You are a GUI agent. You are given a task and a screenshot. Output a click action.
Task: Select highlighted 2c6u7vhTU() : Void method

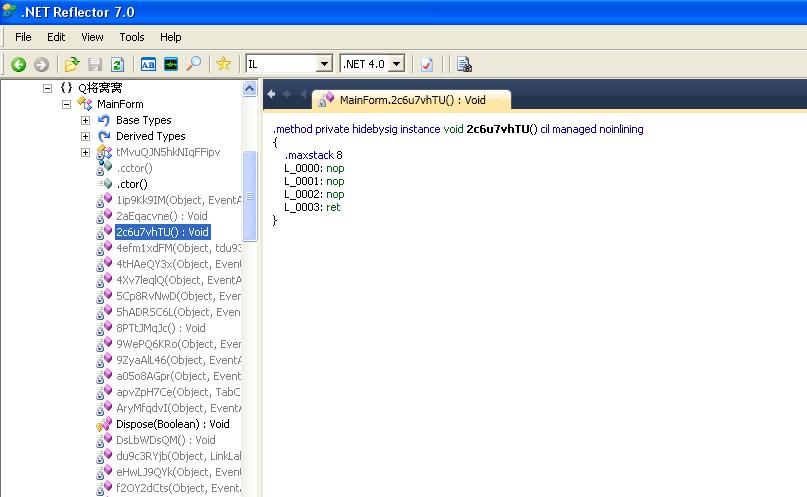pos(162,232)
